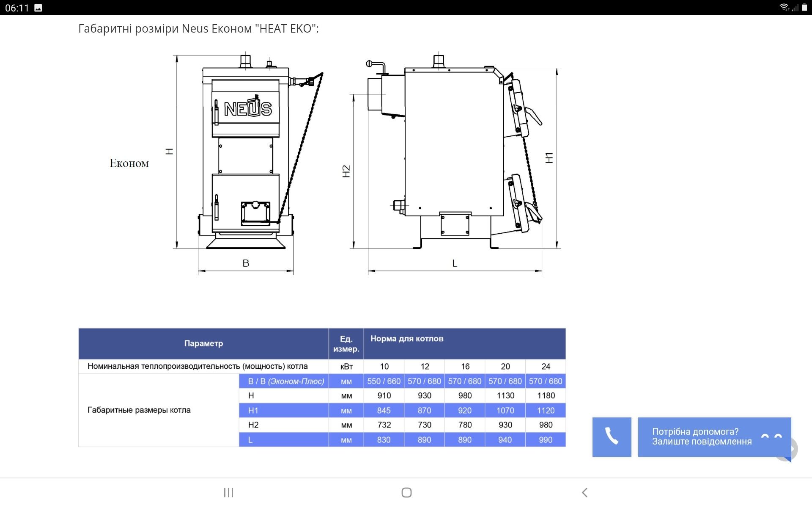Tap the image notification icon in status bar
The width and height of the screenshot is (812, 508).
tap(38, 8)
